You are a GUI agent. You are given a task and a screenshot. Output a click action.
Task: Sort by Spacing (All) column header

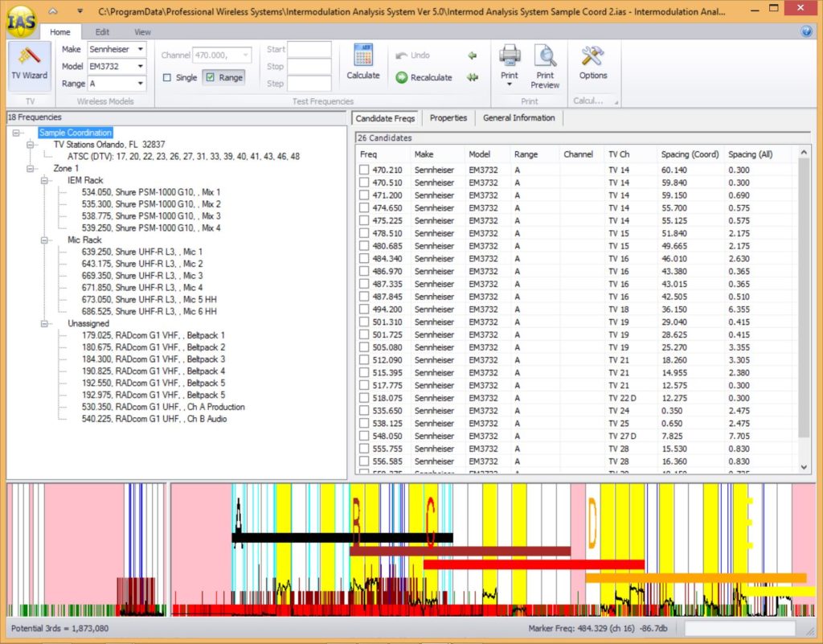(x=750, y=154)
